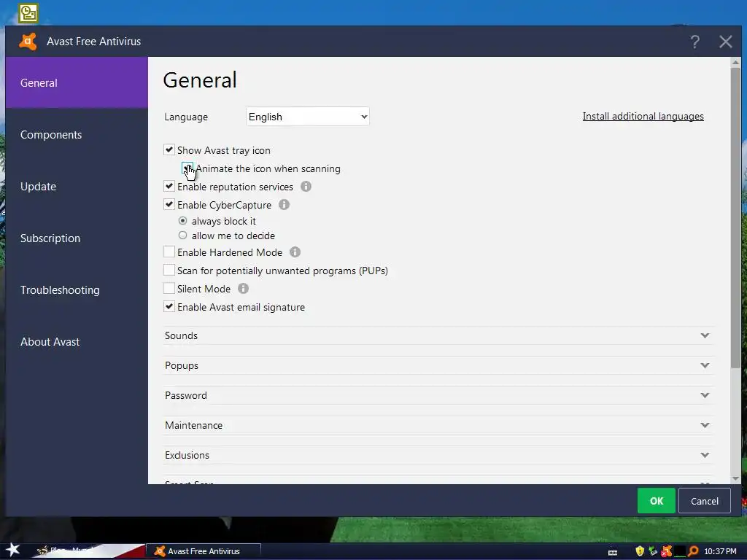
Task: Expand the Maintenance section
Action: click(438, 425)
